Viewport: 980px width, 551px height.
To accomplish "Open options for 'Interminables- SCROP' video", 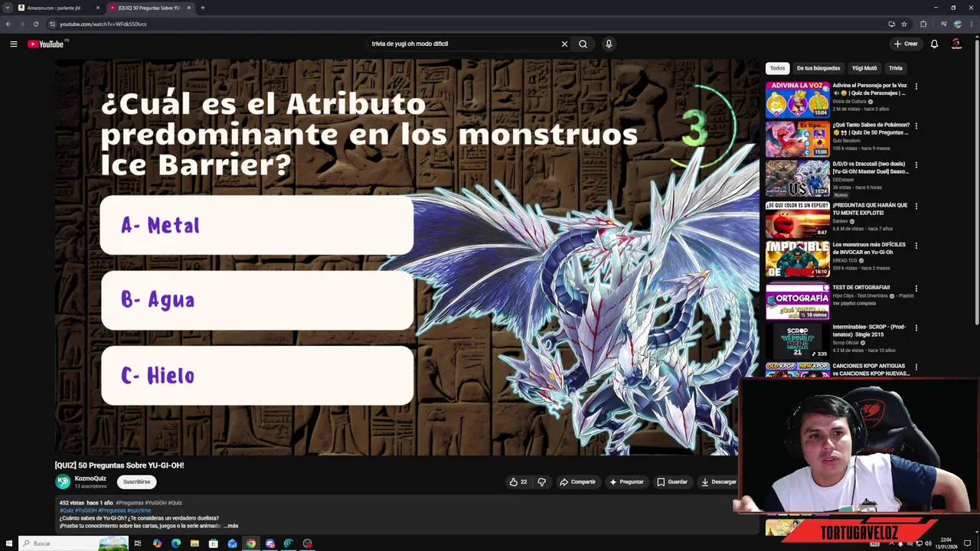I will click(x=916, y=328).
